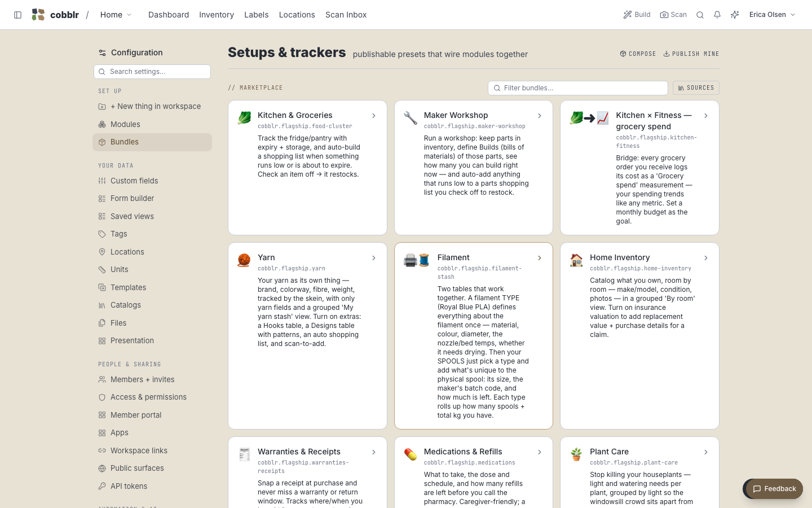The width and height of the screenshot is (812, 508).
Task: Click the Public surfaces globe icon
Action: coord(102,468)
